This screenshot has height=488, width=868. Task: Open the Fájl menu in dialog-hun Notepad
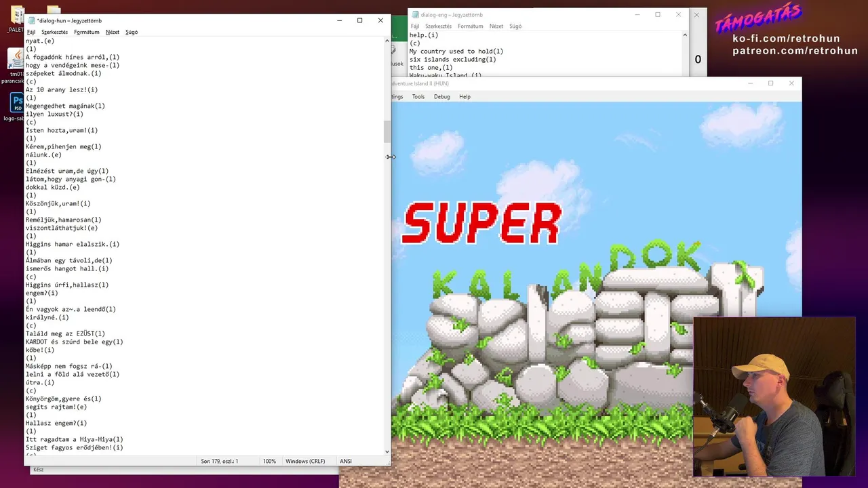coord(31,32)
